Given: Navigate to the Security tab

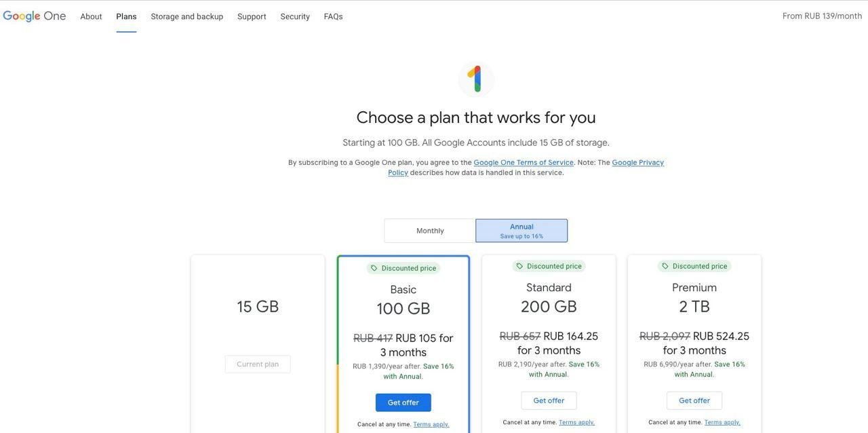Looking at the screenshot, I should [x=295, y=16].
